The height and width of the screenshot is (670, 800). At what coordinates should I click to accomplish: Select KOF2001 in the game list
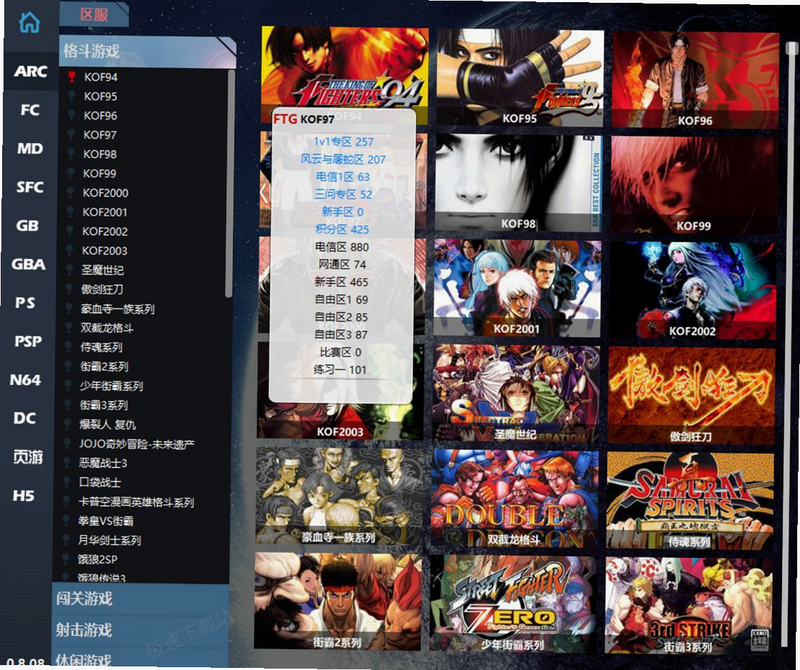[x=105, y=212]
